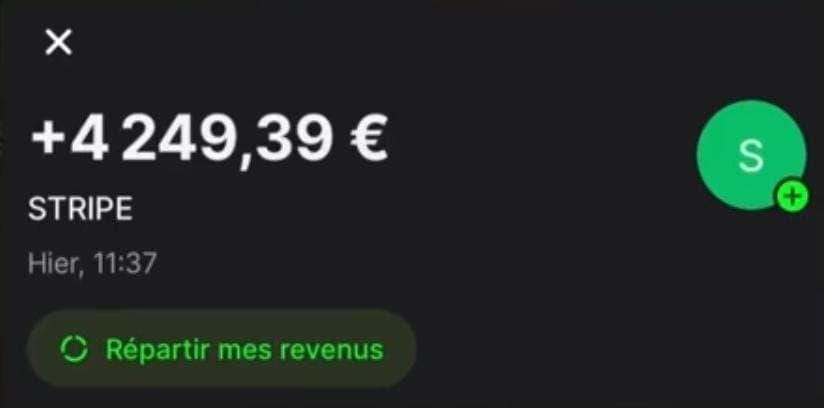Open revenue split via green ring icon
The width and height of the screenshot is (824, 408).
click(75, 349)
